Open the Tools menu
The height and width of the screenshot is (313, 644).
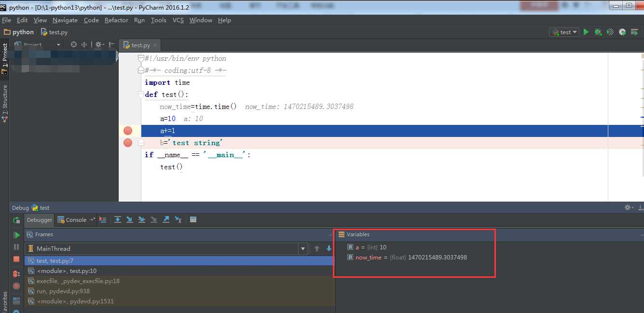tap(158, 20)
